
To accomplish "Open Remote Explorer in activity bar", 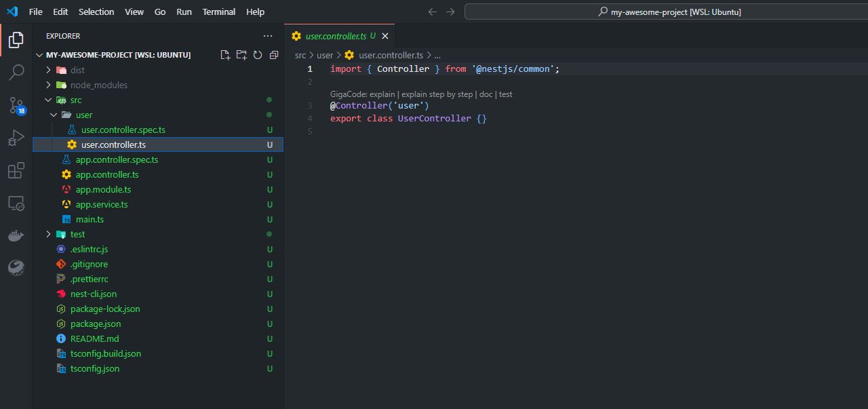I will [x=16, y=203].
